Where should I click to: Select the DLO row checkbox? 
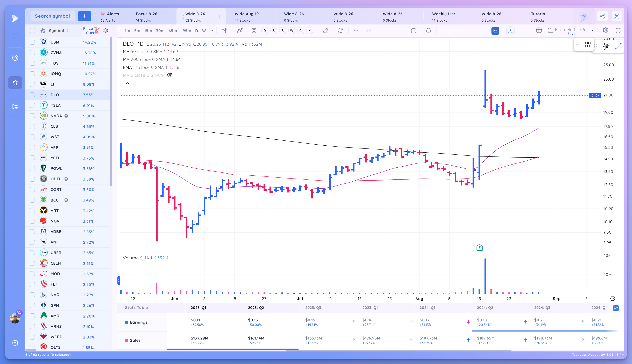coord(32,95)
